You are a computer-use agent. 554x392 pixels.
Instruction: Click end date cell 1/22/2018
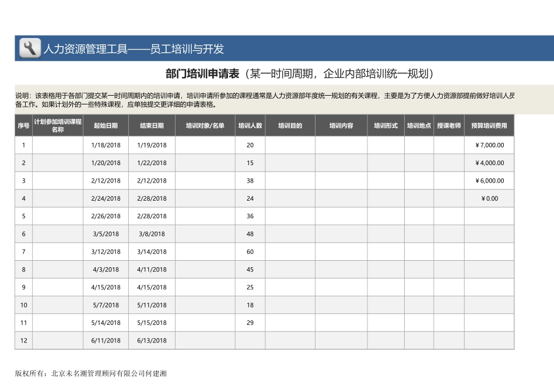tap(152, 163)
